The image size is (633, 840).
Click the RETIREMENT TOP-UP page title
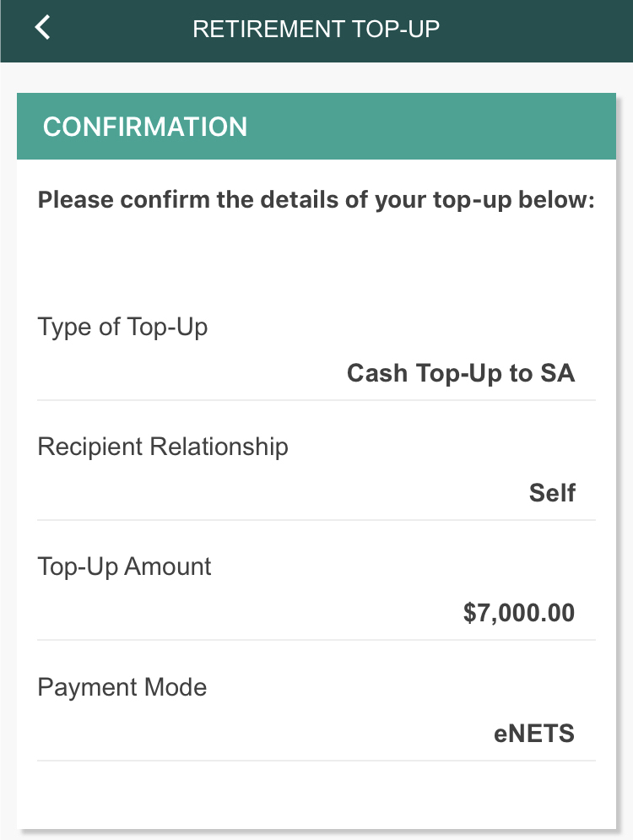(x=316, y=29)
